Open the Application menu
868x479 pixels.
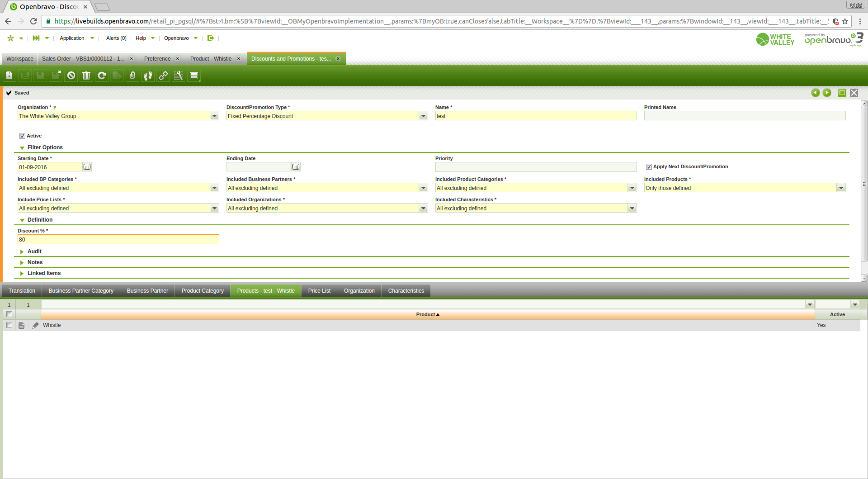(72, 38)
